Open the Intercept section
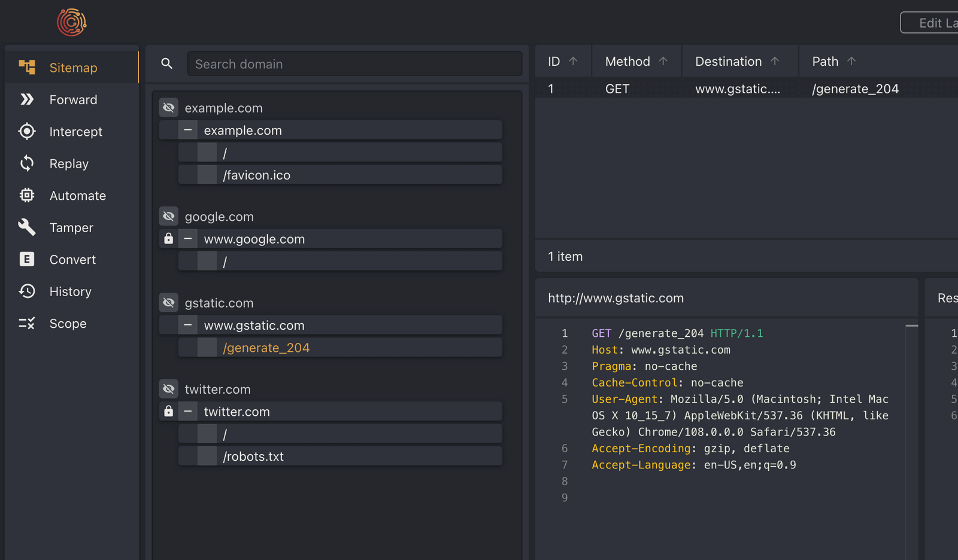 coord(72,132)
